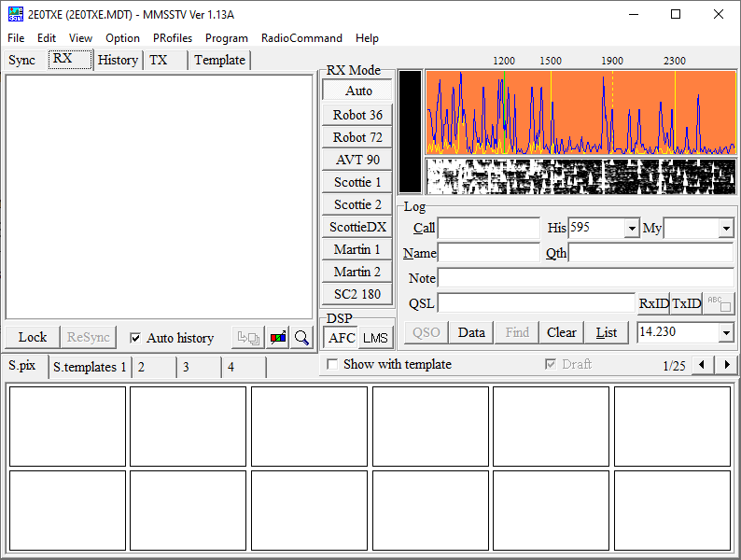Click the magnifying glass zoom icon
Screen dimensions: 741x560
(x=301, y=338)
